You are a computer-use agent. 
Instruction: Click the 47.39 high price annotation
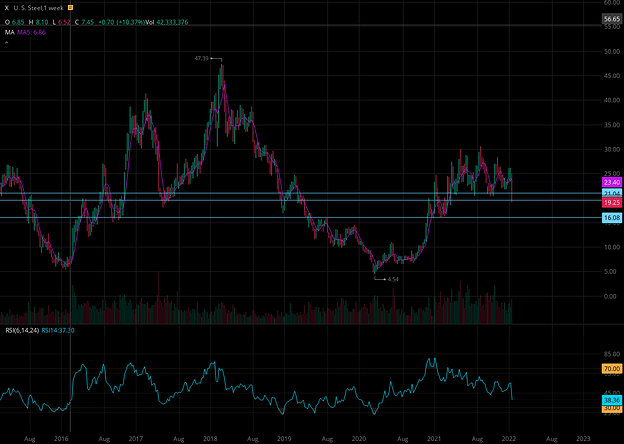[x=201, y=58]
